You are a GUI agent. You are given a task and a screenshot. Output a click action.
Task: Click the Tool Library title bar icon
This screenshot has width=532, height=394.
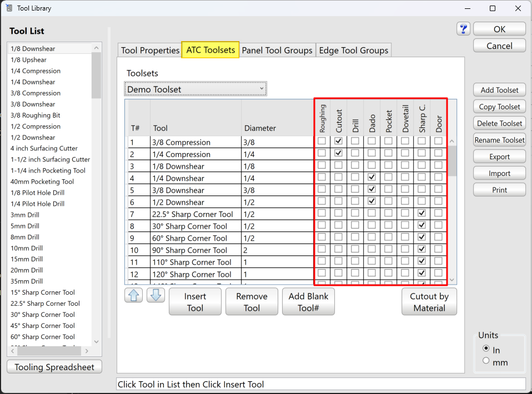pos(9,8)
